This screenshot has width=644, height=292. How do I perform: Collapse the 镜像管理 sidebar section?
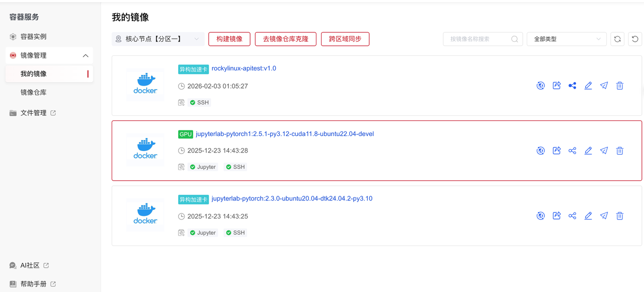(x=85, y=55)
